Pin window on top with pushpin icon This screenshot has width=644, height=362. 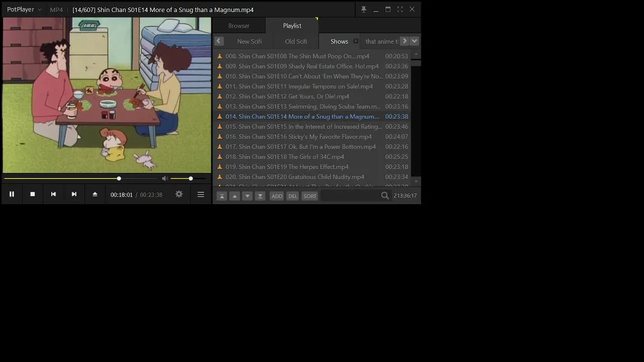pyautogui.click(x=363, y=10)
